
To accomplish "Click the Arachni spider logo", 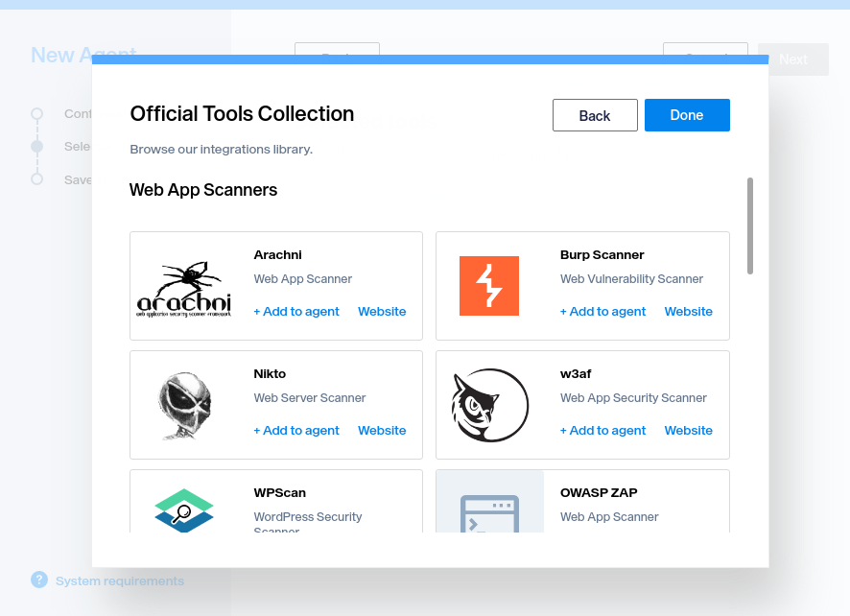I will 184,285.
